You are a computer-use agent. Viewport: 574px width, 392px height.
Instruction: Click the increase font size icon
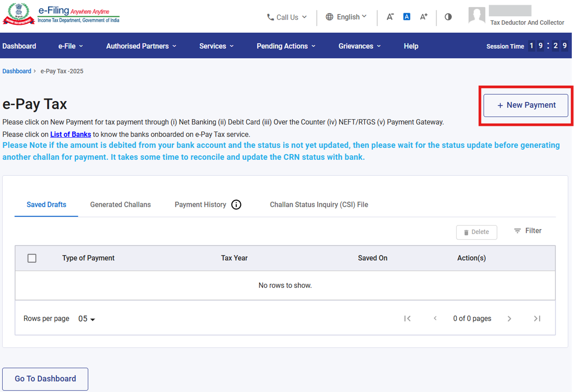click(x=423, y=17)
